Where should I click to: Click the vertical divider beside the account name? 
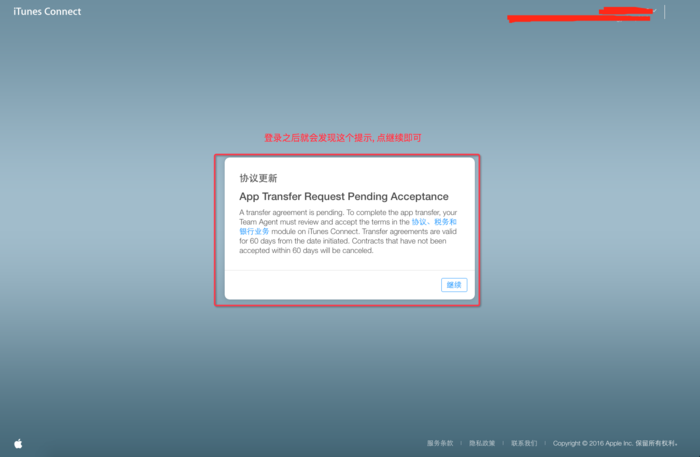click(x=664, y=12)
